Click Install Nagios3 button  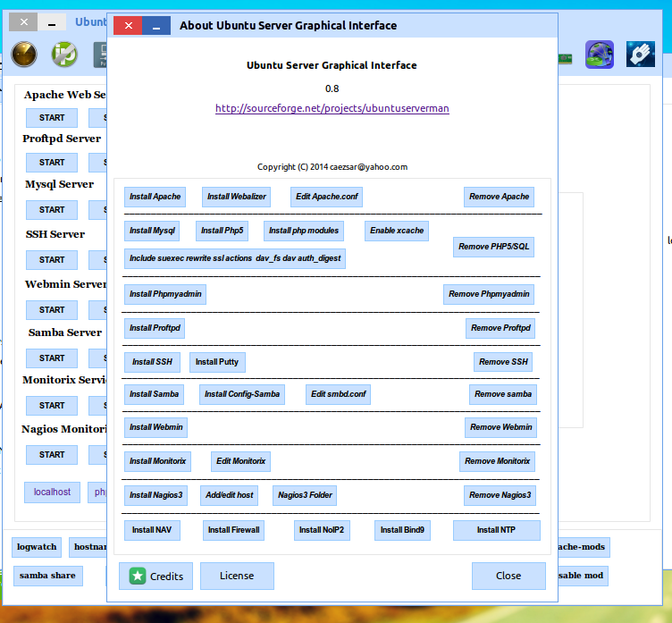click(155, 495)
